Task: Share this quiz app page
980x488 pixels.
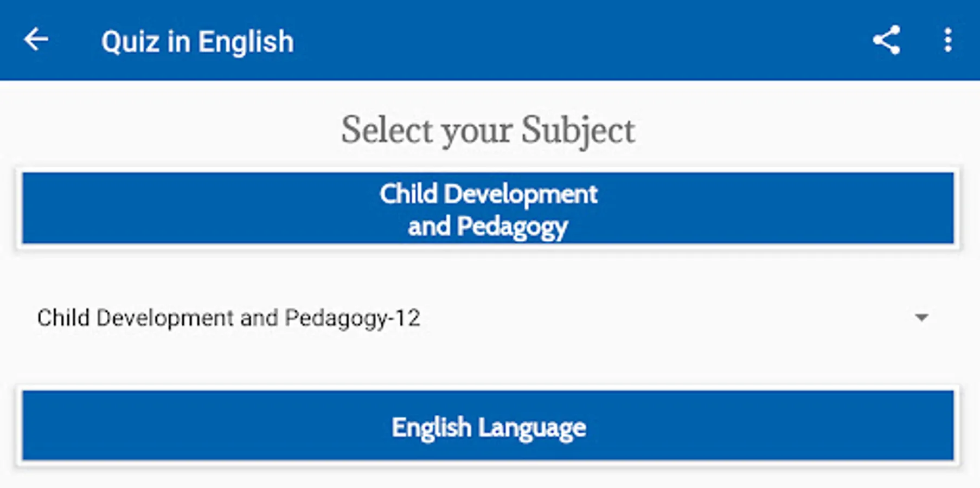Action: pos(887,40)
